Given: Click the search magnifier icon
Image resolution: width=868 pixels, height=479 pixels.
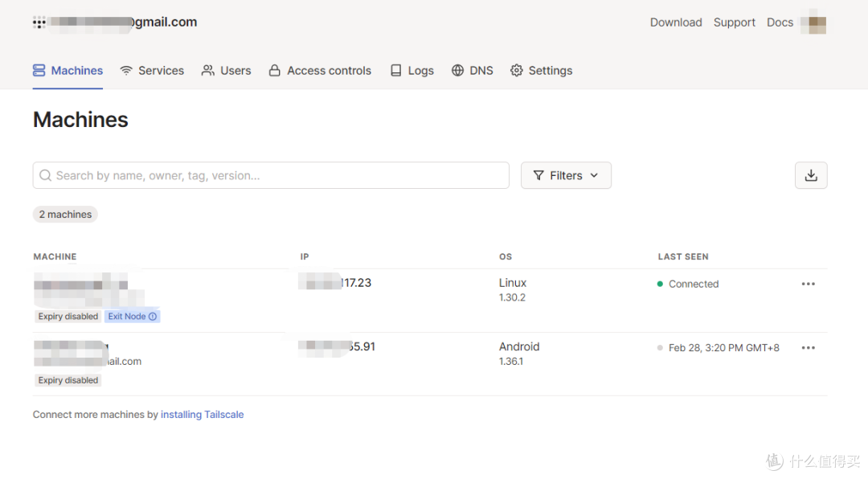Looking at the screenshot, I should click(x=46, y=175).
